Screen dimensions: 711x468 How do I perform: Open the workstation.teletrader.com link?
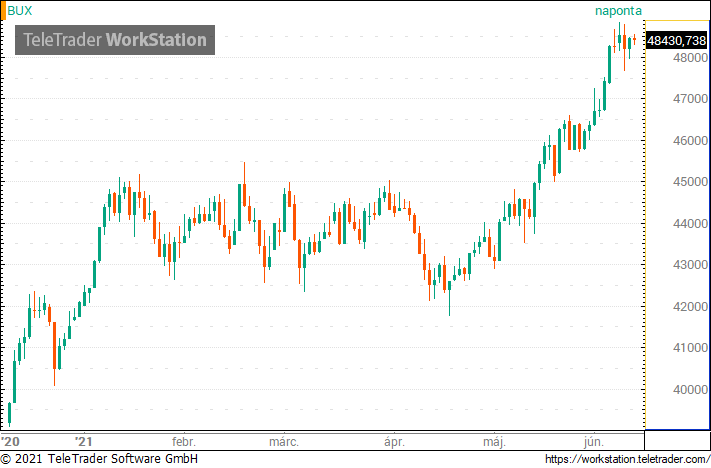point(628,459)
